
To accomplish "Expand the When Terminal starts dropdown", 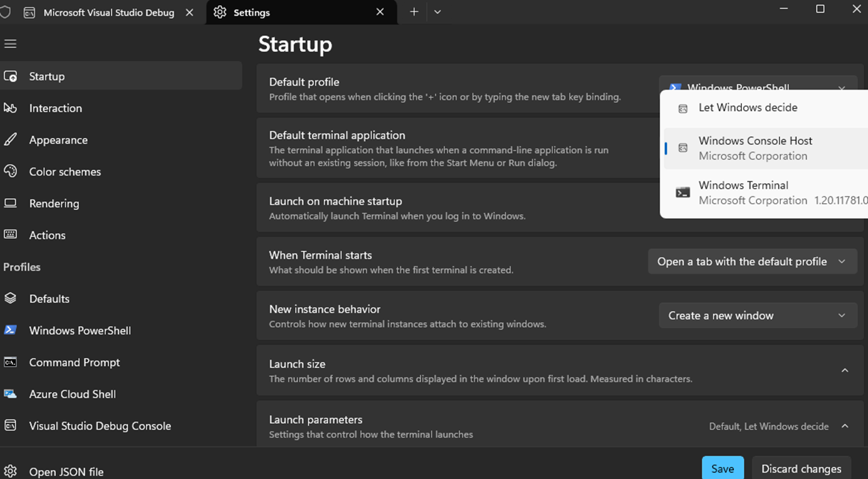I will point(752,261).
